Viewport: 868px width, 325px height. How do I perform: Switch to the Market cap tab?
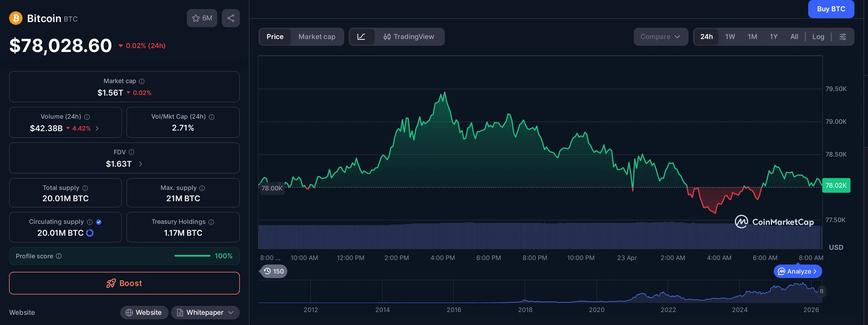317,37
